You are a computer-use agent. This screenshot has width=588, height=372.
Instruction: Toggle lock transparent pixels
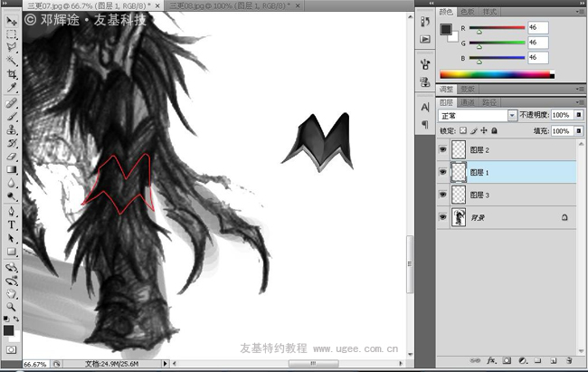463,130
